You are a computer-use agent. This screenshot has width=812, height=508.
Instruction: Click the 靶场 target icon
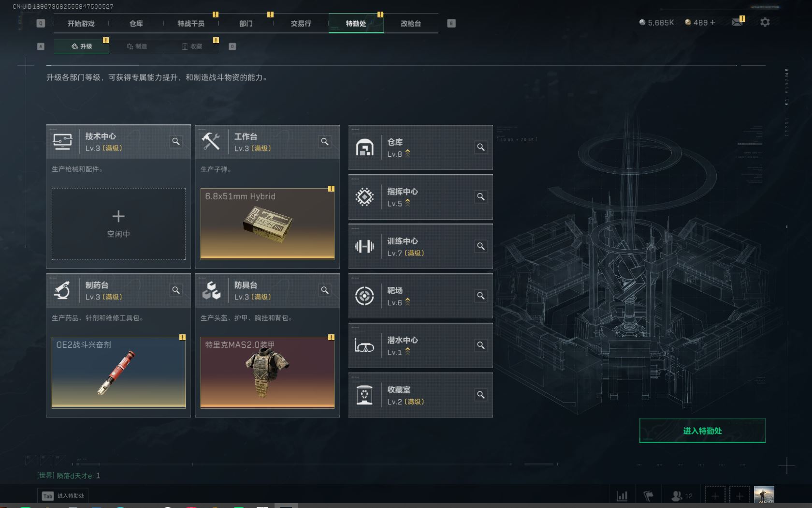364,296
